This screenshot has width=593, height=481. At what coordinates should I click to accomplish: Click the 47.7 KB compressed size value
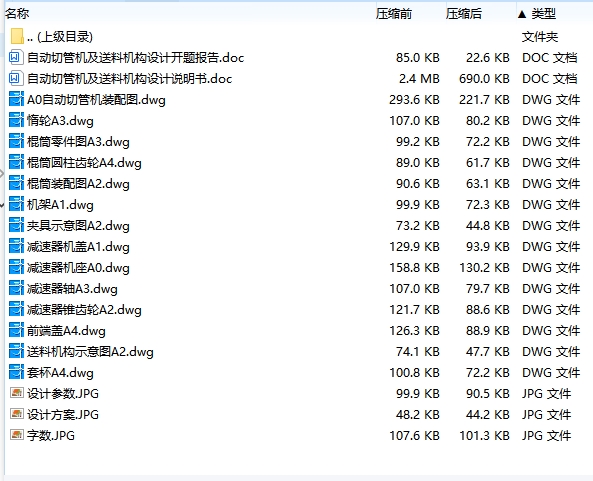(487, 352)
